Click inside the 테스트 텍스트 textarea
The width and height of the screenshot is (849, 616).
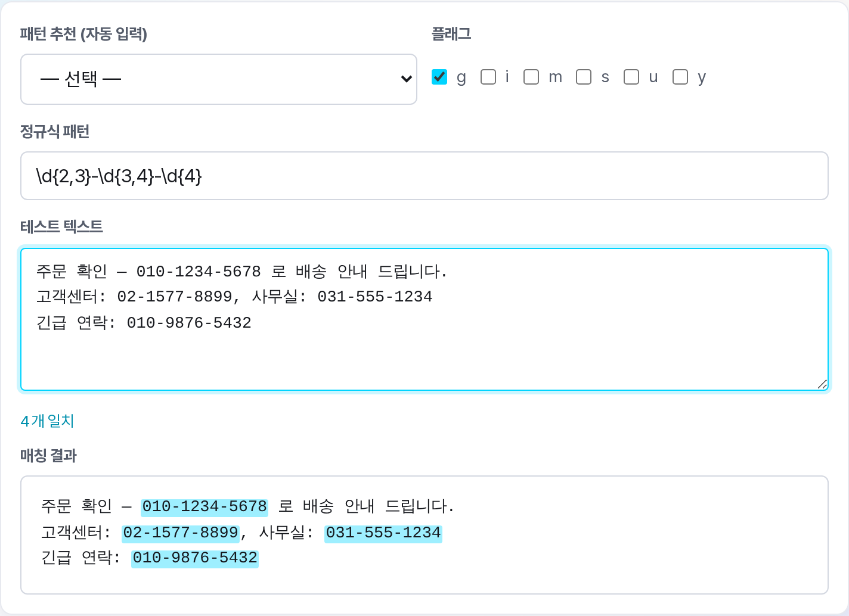424,319
